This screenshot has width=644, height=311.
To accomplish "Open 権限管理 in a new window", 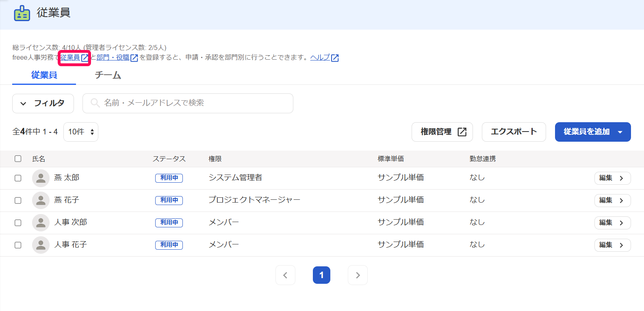I will (442, 132).
